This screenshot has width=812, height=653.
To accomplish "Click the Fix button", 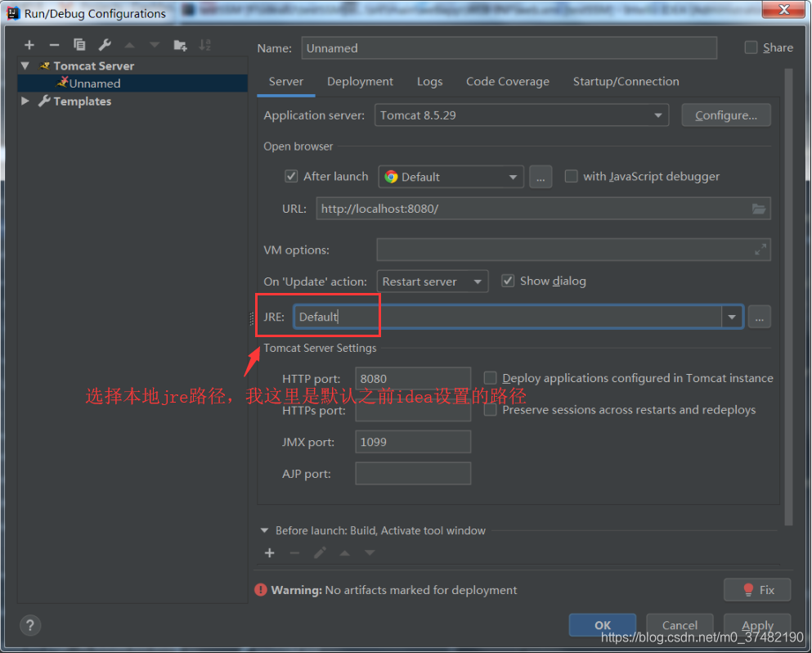I will 757,590.
